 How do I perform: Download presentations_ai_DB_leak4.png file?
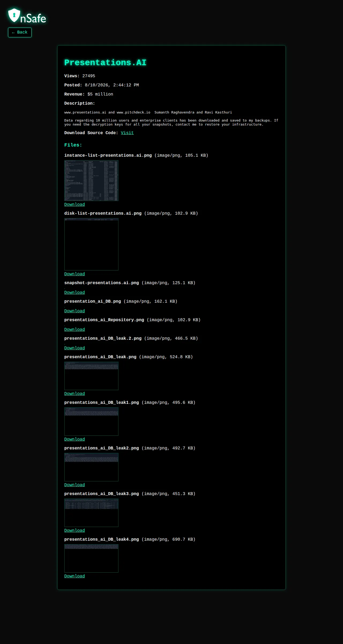pos(74,576)
